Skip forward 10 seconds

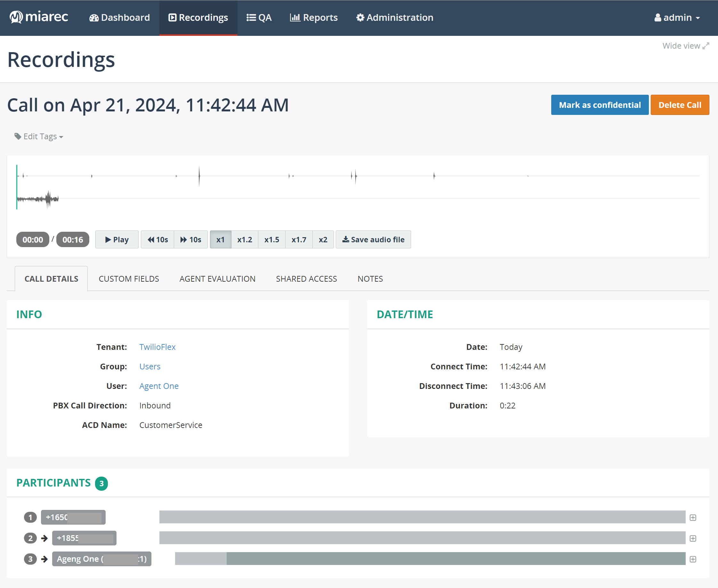tap(191, 239)
